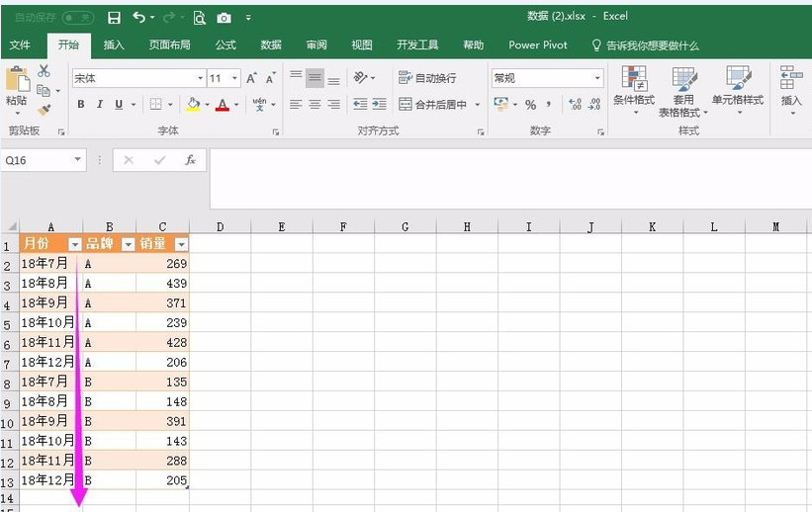The image size is (812, 512).
Task: Click the Save icon in quick access toolbar
Action: coord(114,18)
